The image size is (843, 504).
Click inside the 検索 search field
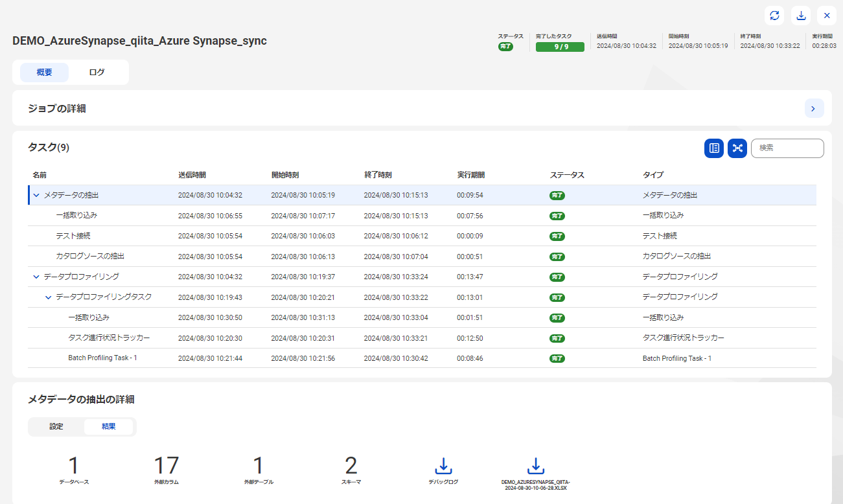pyautogui.click(x=787, y=148)
